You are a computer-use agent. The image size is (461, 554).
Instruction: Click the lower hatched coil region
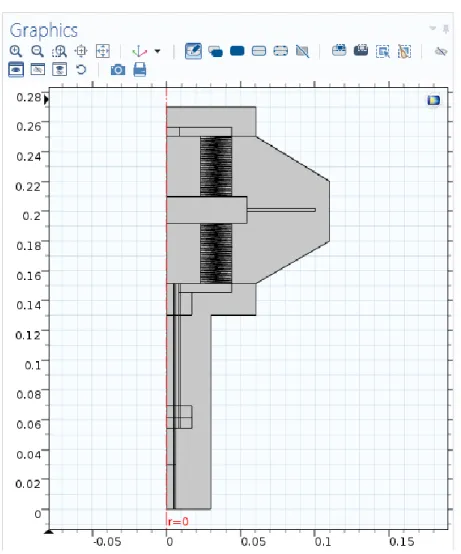coord(216,253)
